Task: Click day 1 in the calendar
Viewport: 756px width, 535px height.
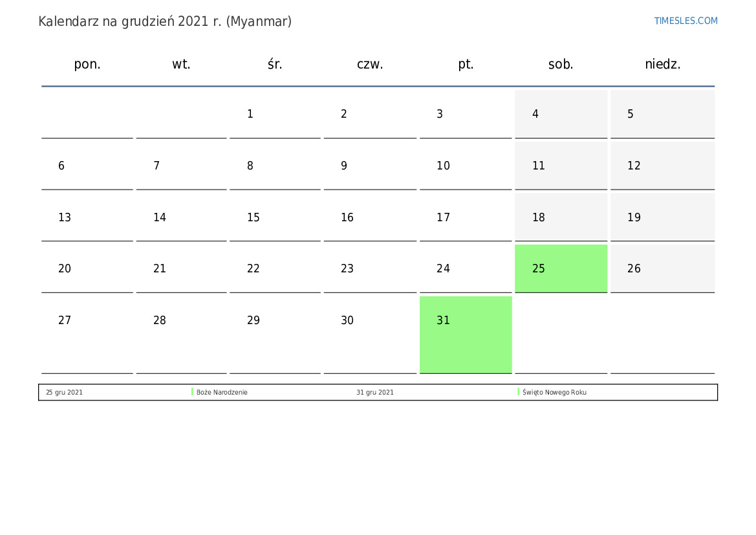Action: 275,114
